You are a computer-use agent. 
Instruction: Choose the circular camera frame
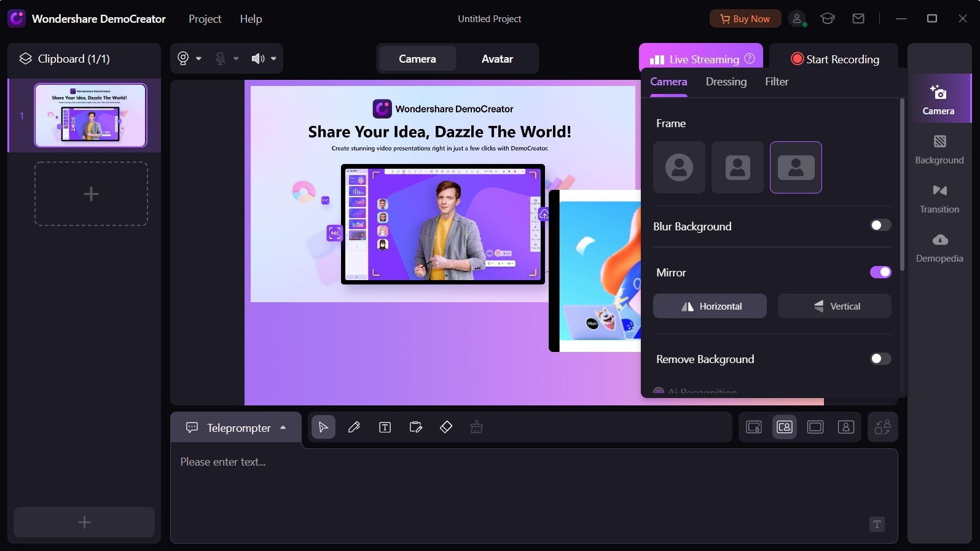pyautogui.click(x=679, y=167)
